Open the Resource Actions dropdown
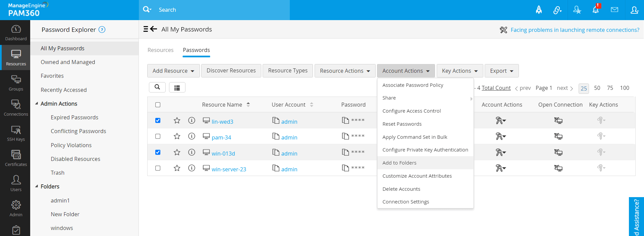Image resolution: width=644 pixels, height=236 pixels. pos(345,71)
